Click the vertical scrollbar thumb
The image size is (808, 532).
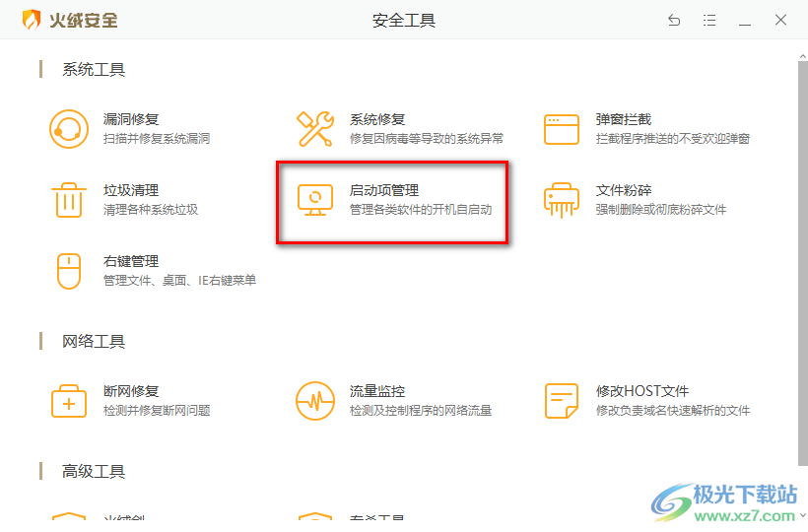pos(803,263)
